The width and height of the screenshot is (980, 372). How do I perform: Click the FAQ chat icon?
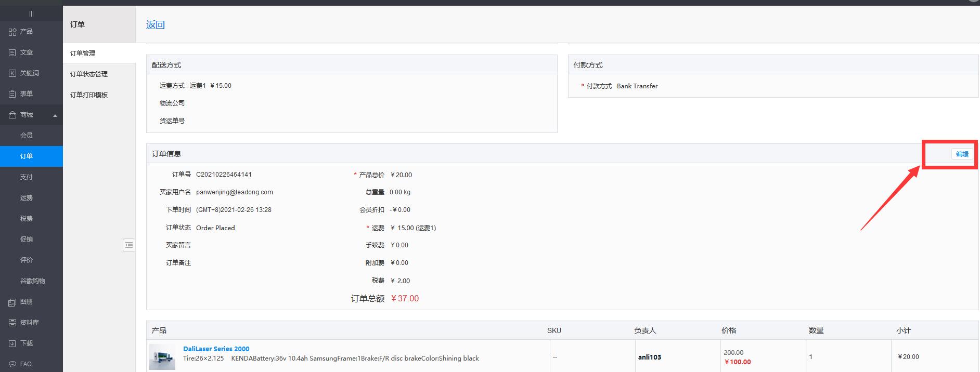point(12,364)
